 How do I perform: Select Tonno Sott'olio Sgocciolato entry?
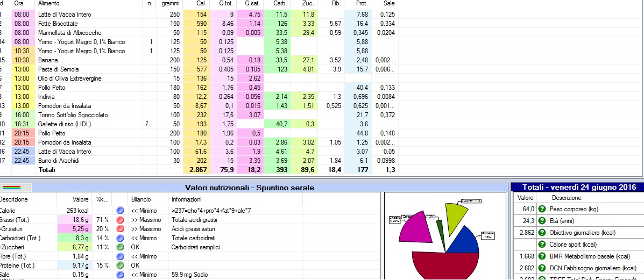(x=73, y=115)
